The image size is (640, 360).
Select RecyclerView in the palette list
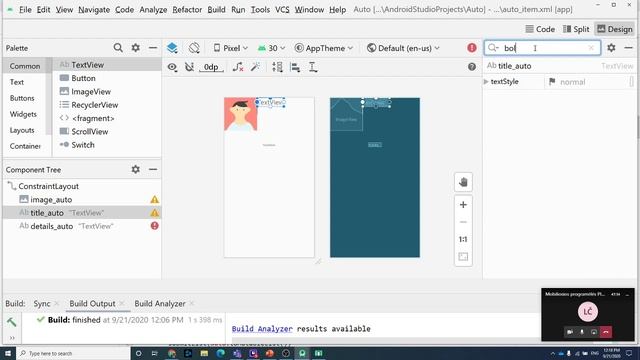pyautogui.click(x=94, y=105)
